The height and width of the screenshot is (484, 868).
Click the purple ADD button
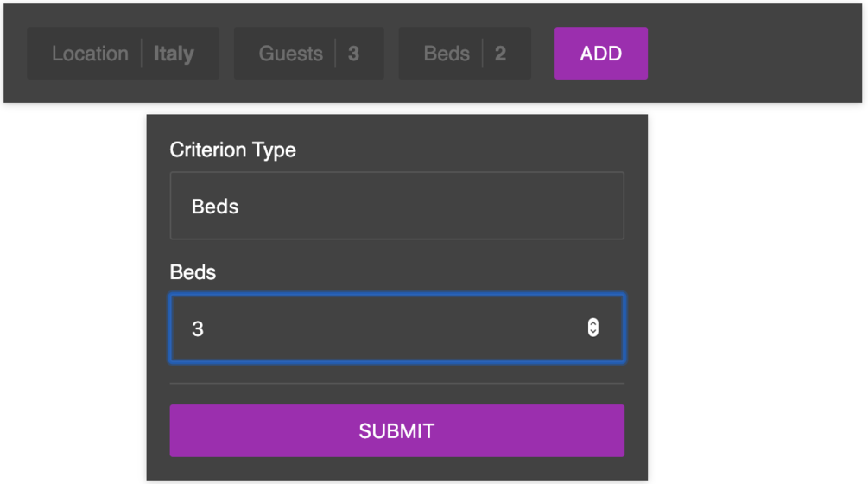pyautogui.click(x=600, y=54)
